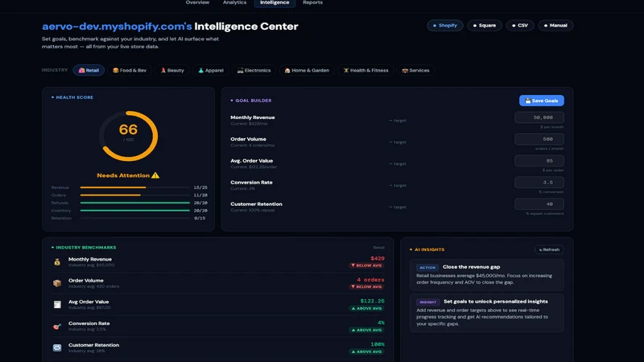Click the 0/15 Retention score value
Screen dimensions: 644x362
click(x=200, y=218)
